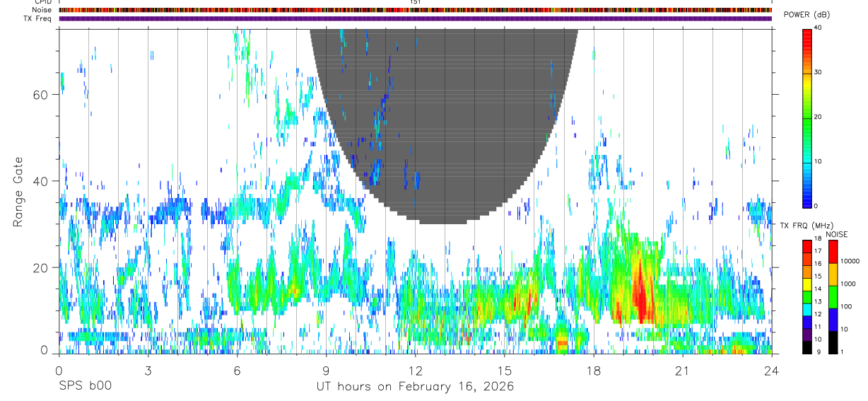This screenshot has width=868, height=401.
Task: Click the 40 label on POWER scale
Action: [818, 28]
